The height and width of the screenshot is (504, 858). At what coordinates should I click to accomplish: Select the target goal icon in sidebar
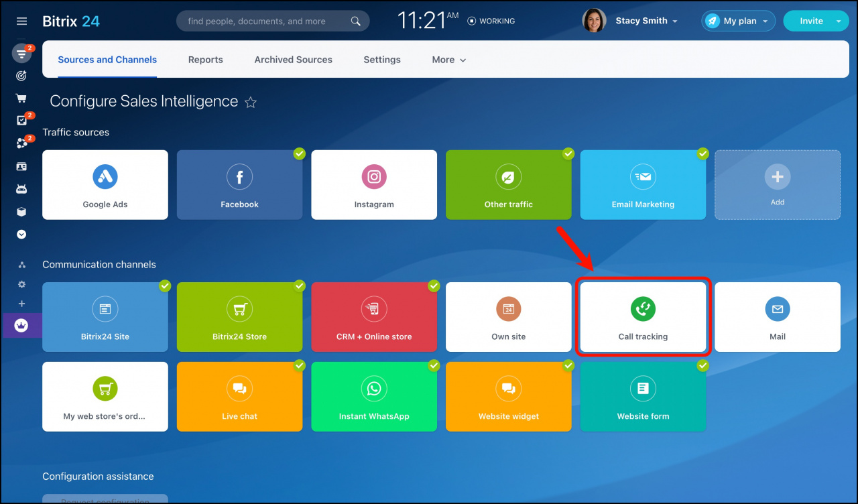pyautogui.click(x=21, y=76)
